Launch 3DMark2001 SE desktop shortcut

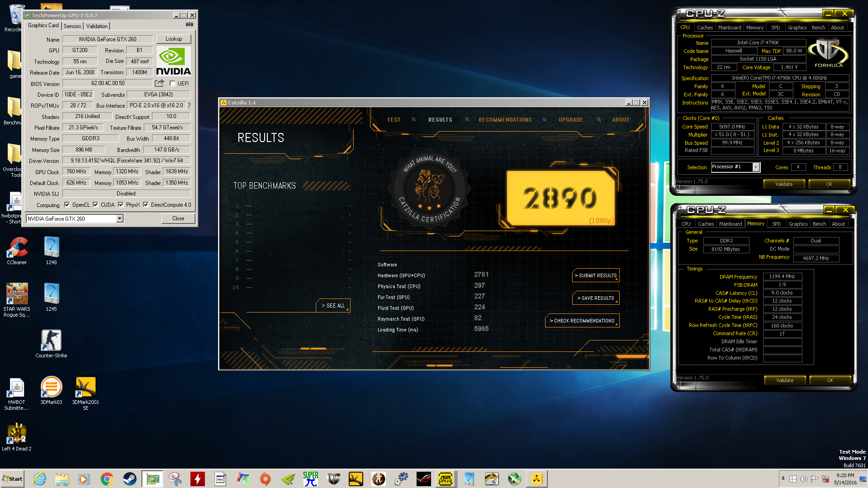(85, 394)
